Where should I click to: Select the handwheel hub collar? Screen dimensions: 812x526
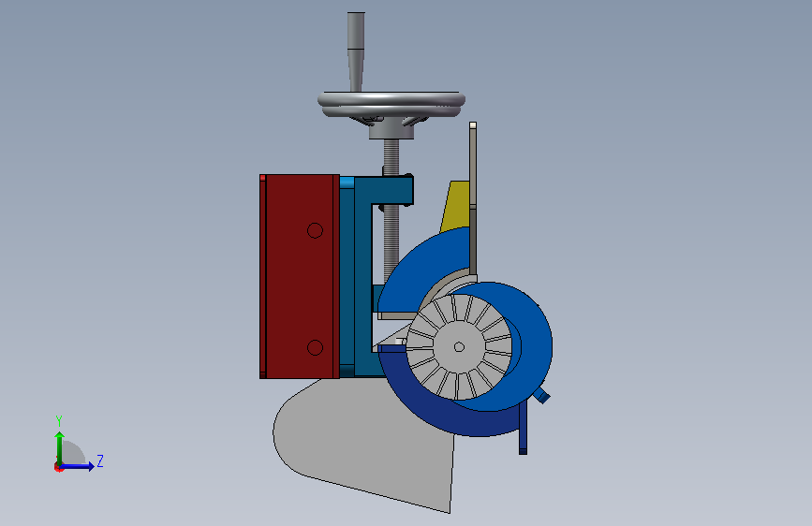(391, 130)
